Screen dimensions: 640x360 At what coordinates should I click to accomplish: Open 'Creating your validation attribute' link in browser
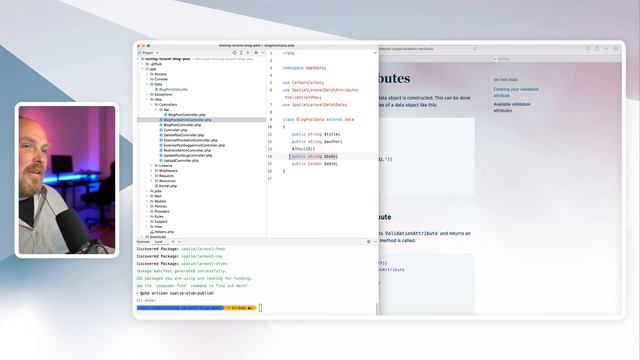[x=516, y=92]
